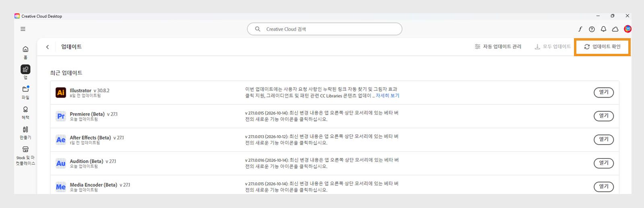This screenshot has height=208, width=644.
Task: Click 자세히 보기 link for Illustrator
Action: 387,96
